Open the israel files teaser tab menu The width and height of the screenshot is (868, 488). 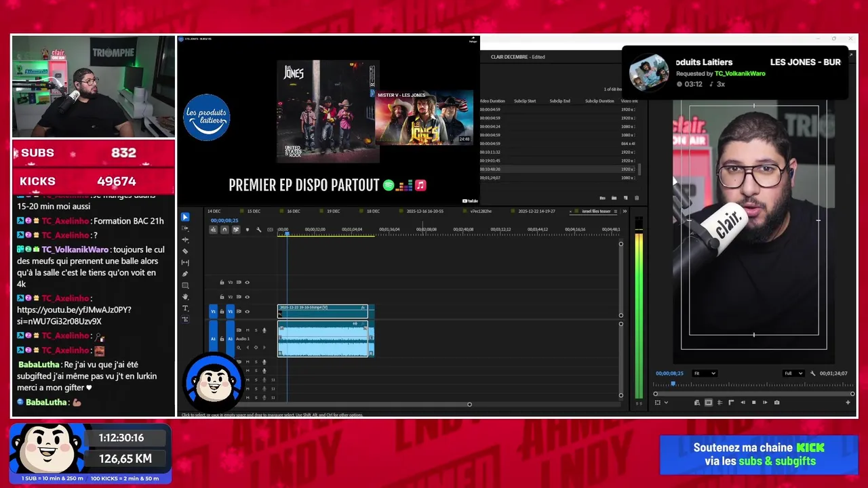coord(615,211)
